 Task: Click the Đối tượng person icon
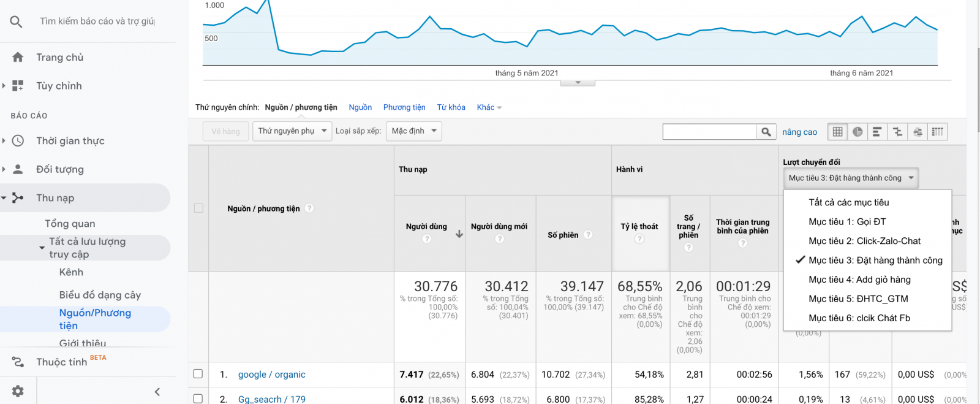point(18,169)
